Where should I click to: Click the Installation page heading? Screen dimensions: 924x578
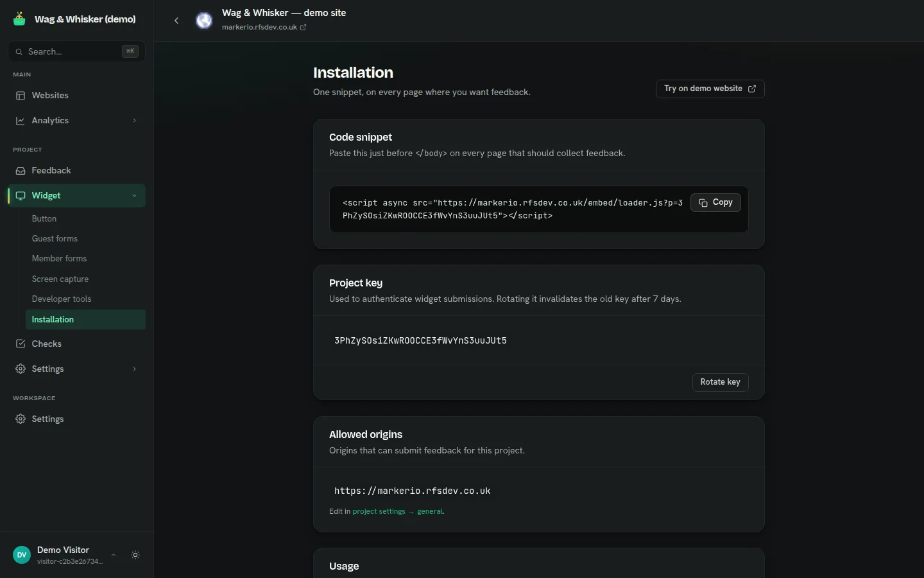coord(353,73)
